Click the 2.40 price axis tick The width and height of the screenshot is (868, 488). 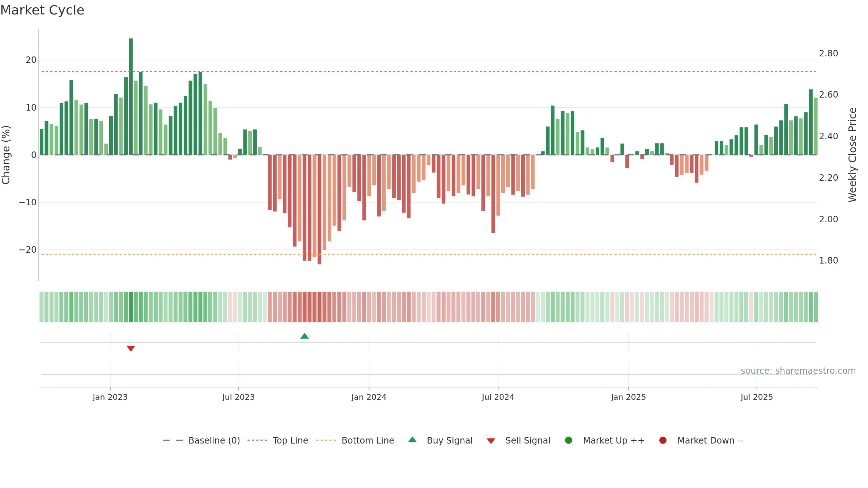click(829, 136)
